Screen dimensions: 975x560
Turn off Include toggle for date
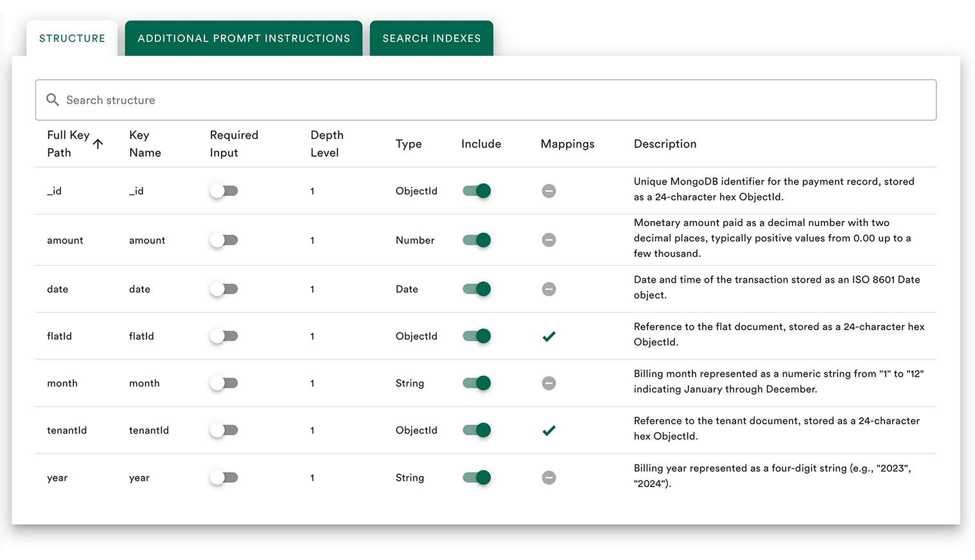click(x=477, y=289)
